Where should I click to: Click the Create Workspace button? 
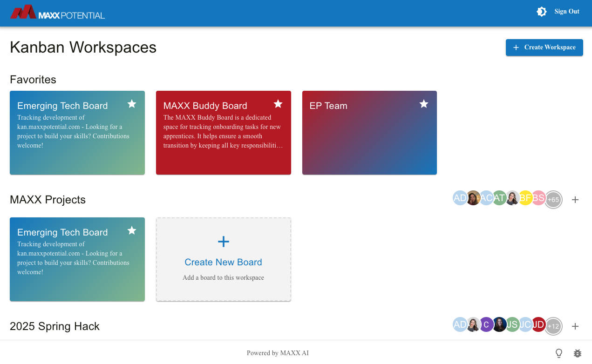tap(544, 47)
